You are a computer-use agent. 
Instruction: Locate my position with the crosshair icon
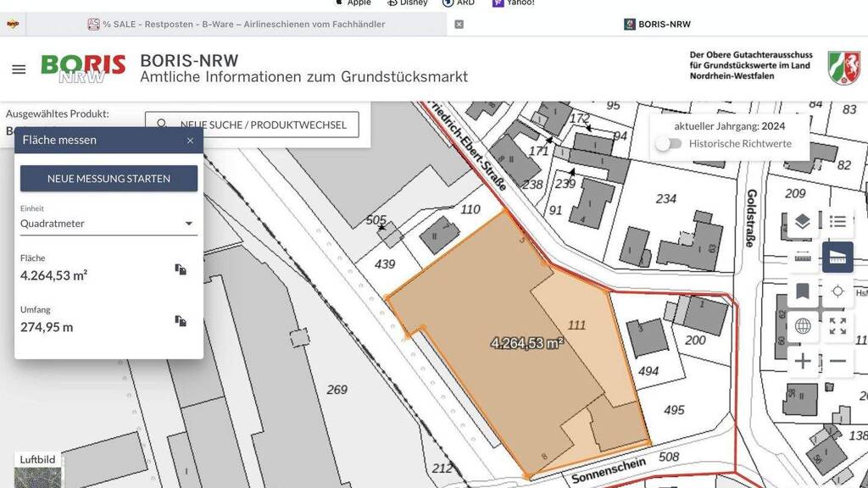click(x=837, y=291)
